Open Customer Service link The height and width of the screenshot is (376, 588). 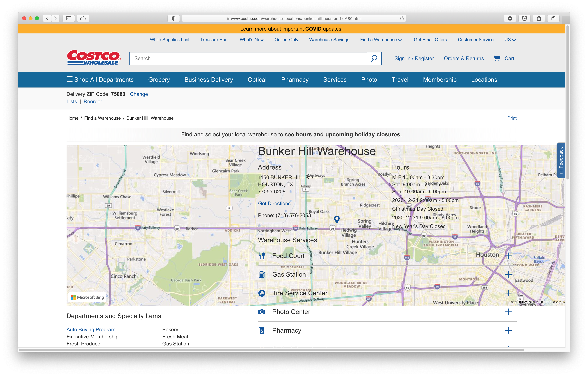click(475, 40)
